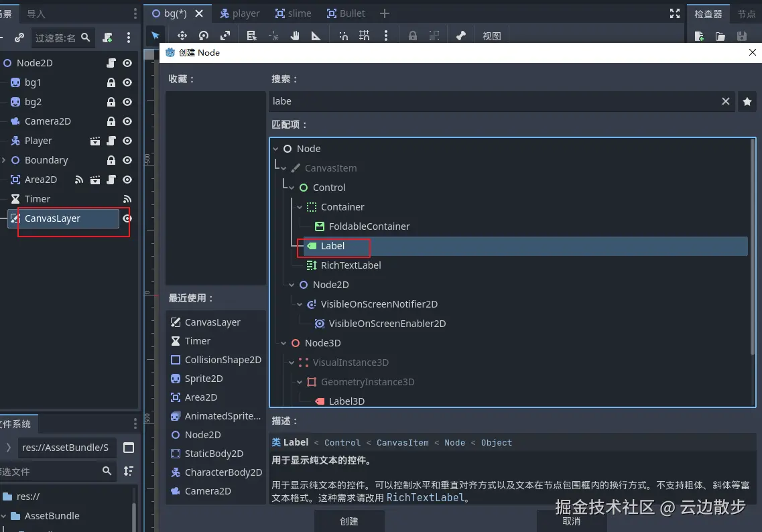
Task: Toggle grid snap in the viewport toolbar
Action: tap(364, 36)
